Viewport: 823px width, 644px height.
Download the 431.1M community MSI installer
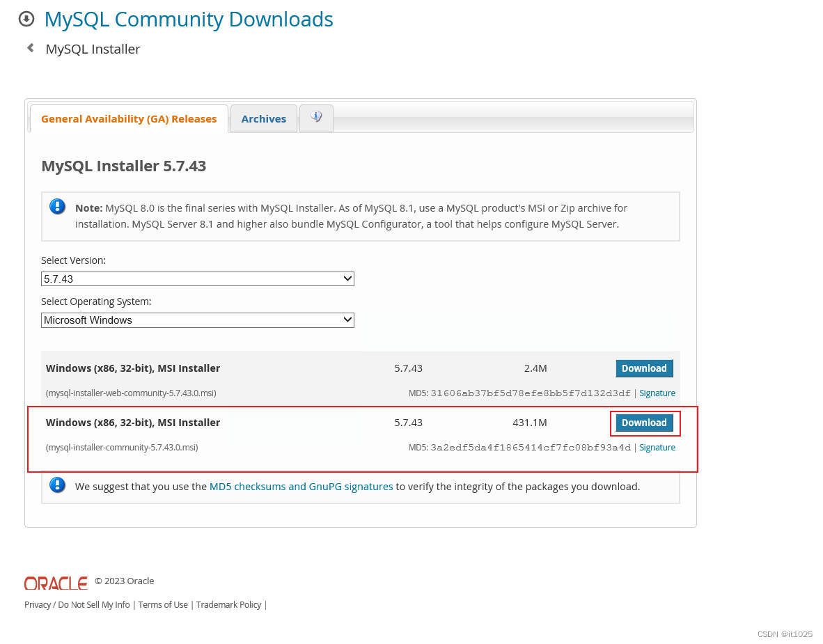click(x=644, y=423)
